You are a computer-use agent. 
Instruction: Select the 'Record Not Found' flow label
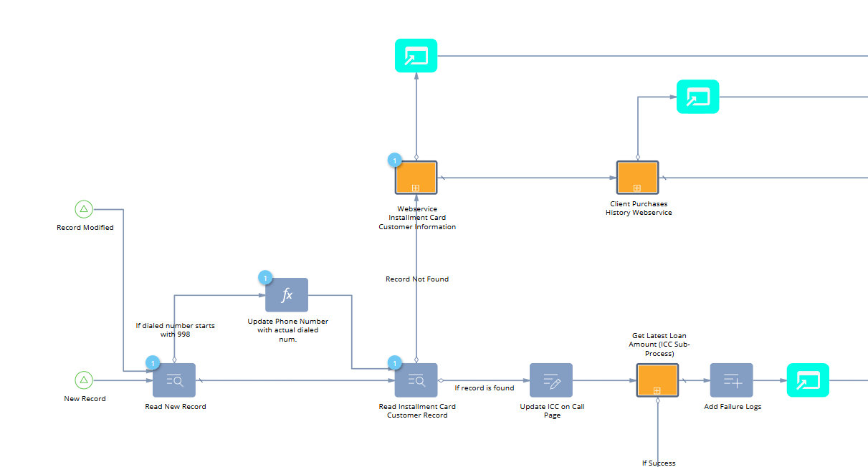coord(417,279)
